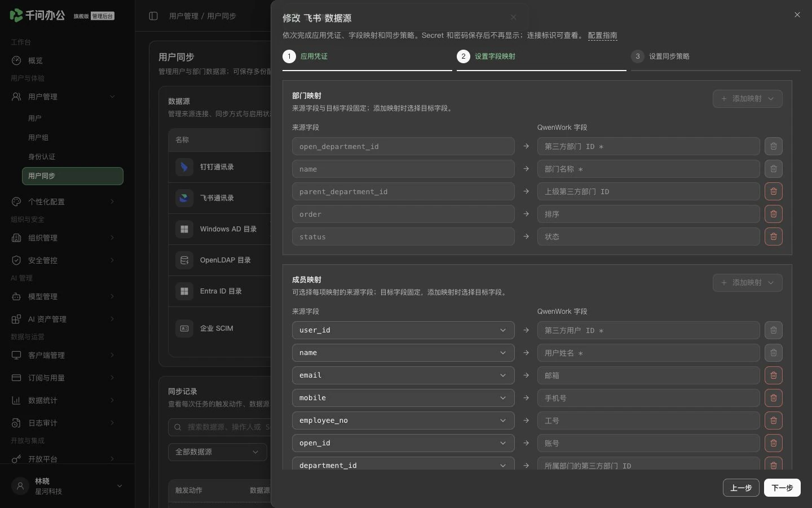Click the 搜索数据源 search field
Viewport: 812px width, 508px height.
click(x=220, y=427)
